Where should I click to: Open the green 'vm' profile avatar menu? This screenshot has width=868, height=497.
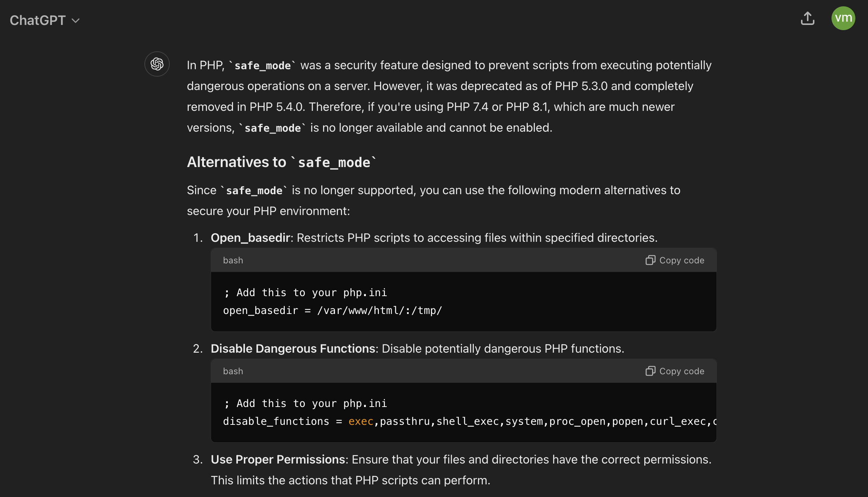point(843,18)
